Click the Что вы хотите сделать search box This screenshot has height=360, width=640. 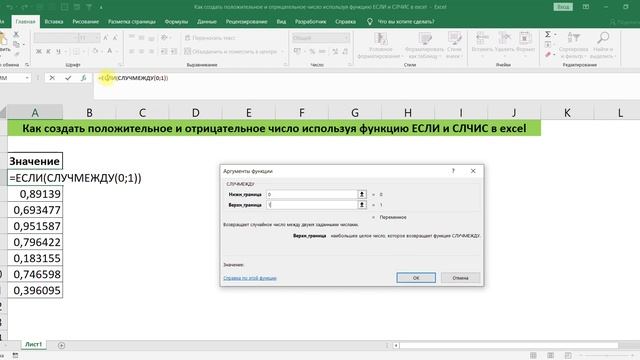[x=406, y=22]
